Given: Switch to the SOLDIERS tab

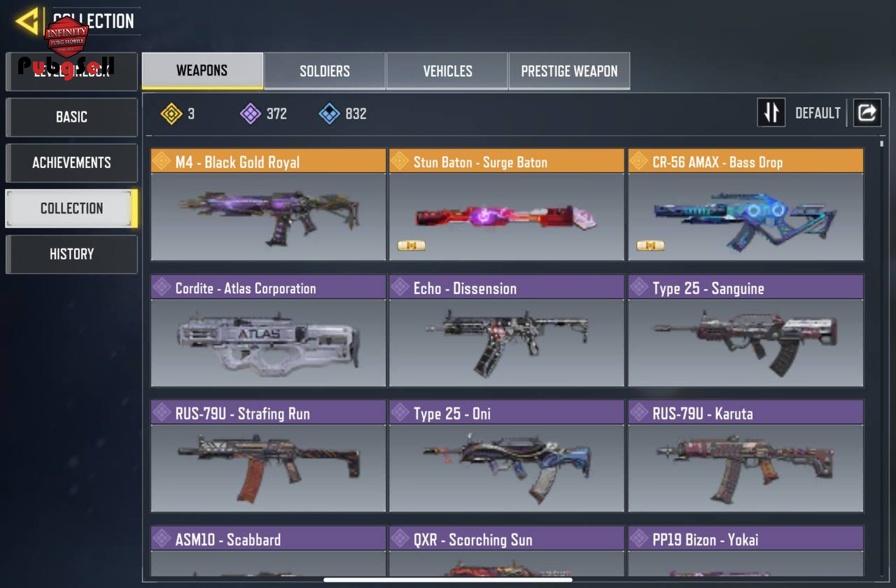Looking at the screenshot, I should click(325, 71).
